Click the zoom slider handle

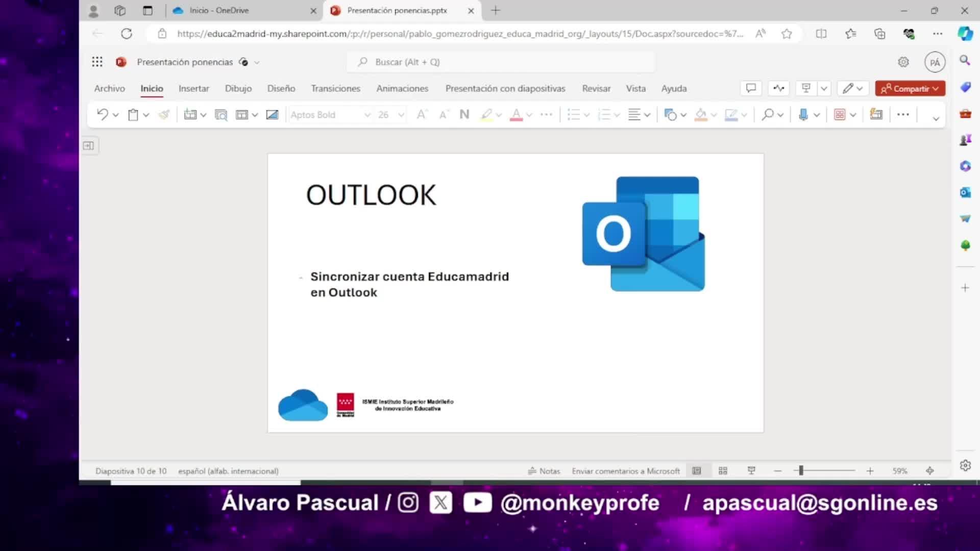click(x=801, y=470)
